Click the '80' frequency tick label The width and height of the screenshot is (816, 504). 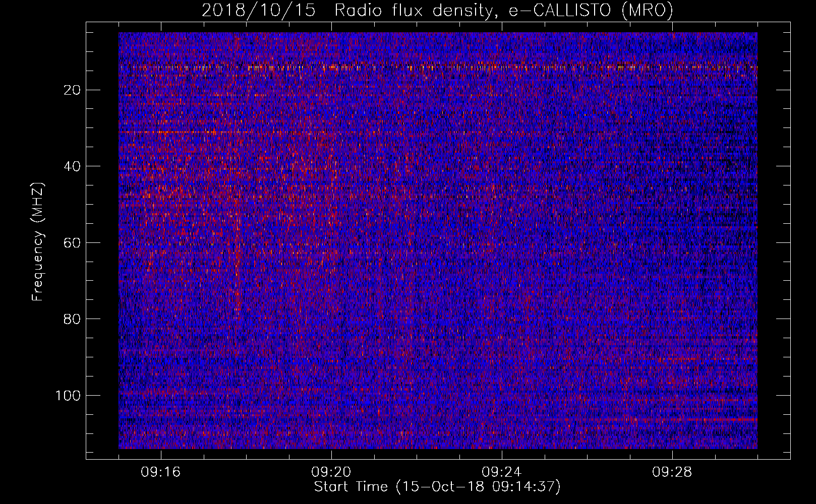(73, 319)
